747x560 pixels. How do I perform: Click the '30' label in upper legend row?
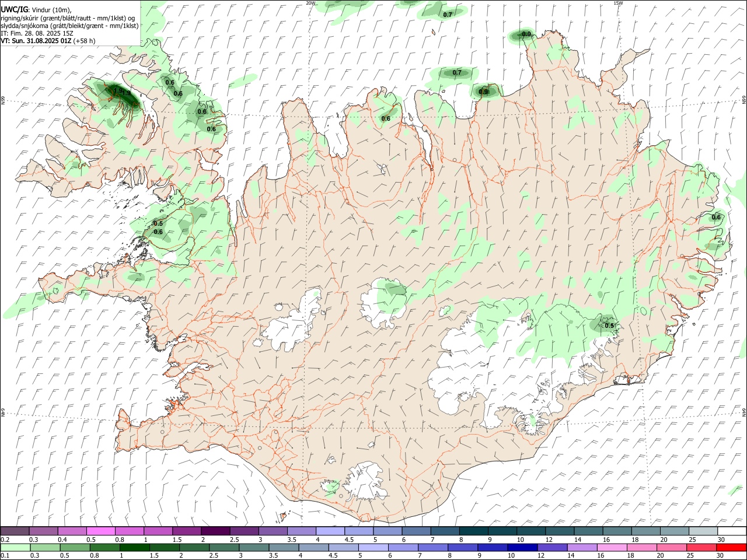click(x=721, y=540)
